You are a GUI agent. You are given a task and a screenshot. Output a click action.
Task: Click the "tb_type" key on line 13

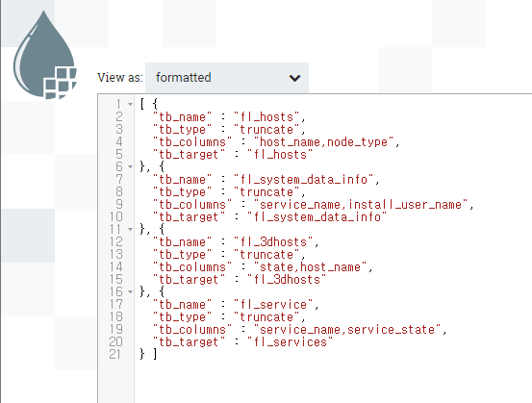[x=182, y=255]
